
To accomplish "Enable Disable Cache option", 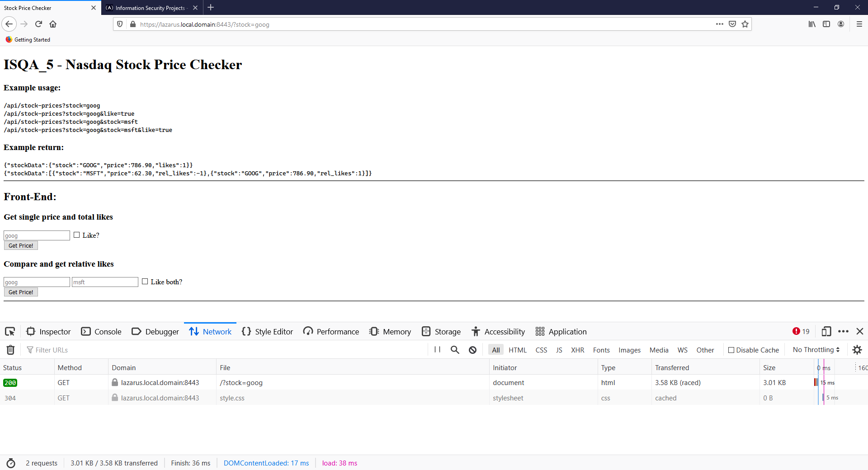I will (731, 349).
